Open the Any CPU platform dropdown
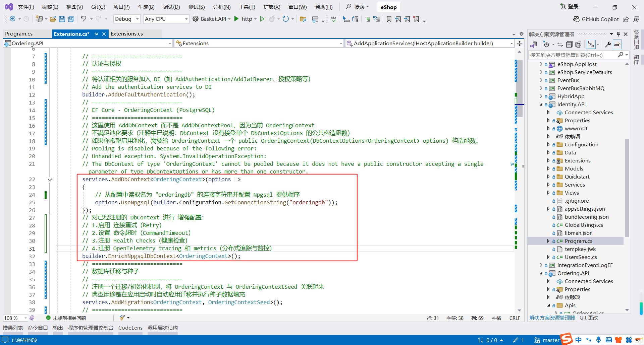 (166, 19)
